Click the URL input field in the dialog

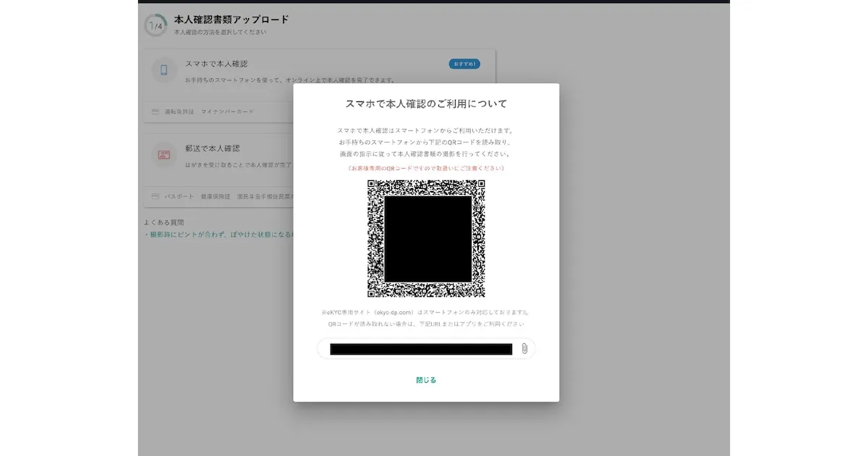click(420, 348)
